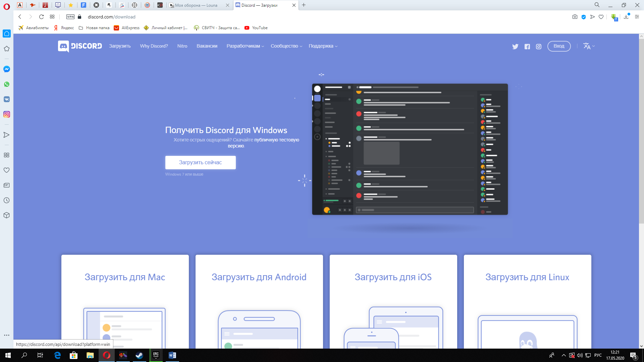Screen dimensions: 644x362
Task: Switch to the Моя оборона — Louna tab
Action: 196,5
